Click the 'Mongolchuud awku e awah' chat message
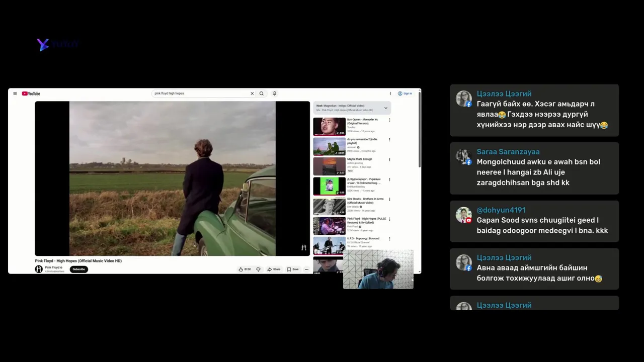 538,172
